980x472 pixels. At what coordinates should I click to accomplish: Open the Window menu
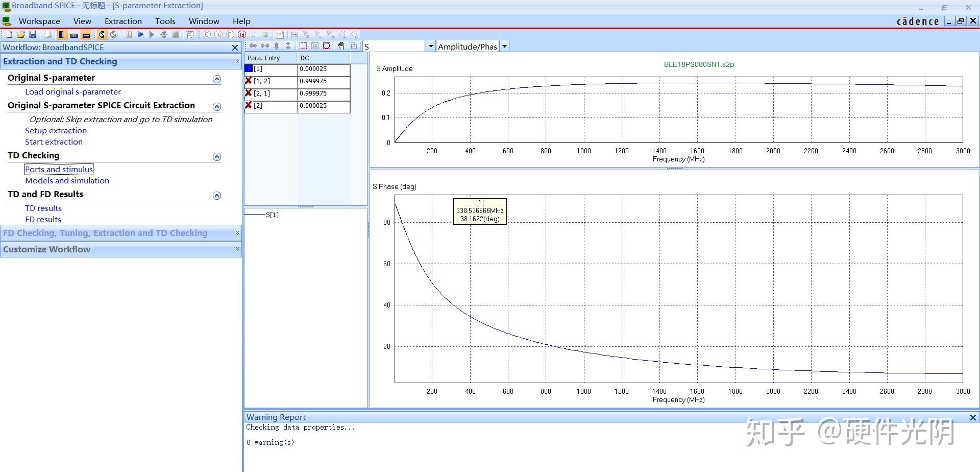(x=204, y=21)
